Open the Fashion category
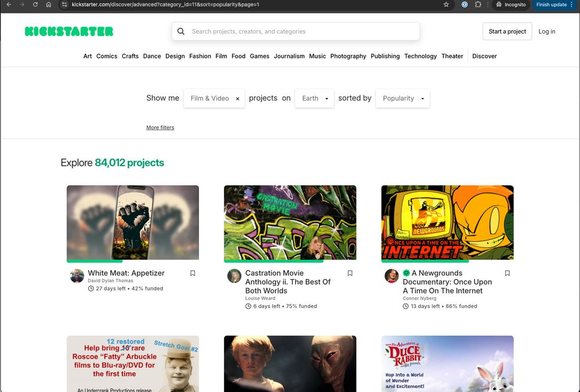 click(200, 56)
